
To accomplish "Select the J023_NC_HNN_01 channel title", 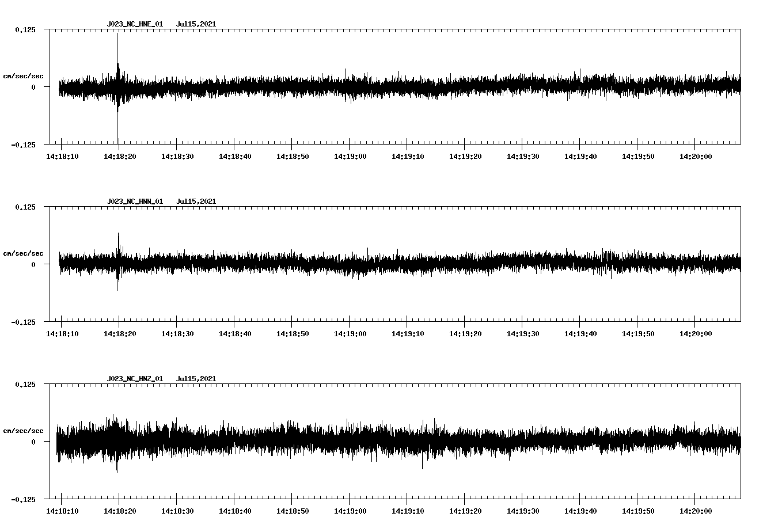I will [135, 202].
